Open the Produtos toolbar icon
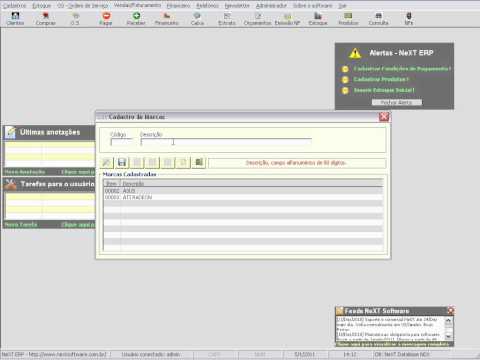 click(348, 19)
